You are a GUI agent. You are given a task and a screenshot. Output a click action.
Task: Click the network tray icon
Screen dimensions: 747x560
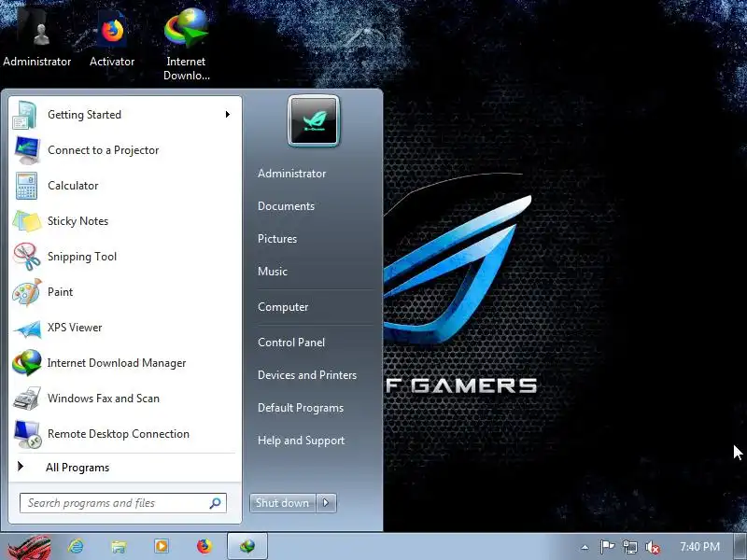629,547
